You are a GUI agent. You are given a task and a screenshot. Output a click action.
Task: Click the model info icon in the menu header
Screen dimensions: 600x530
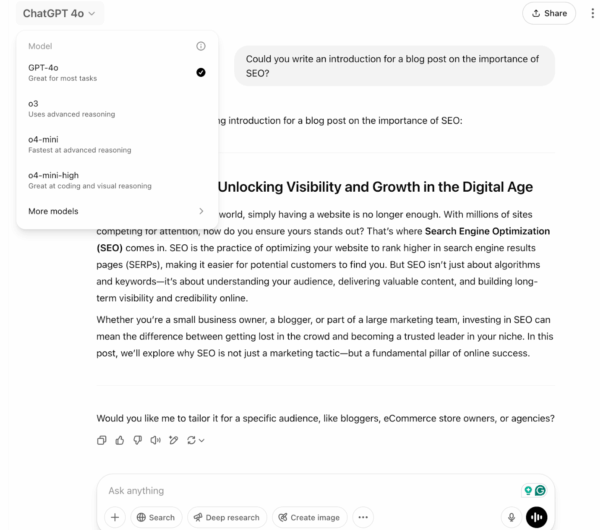200,46
